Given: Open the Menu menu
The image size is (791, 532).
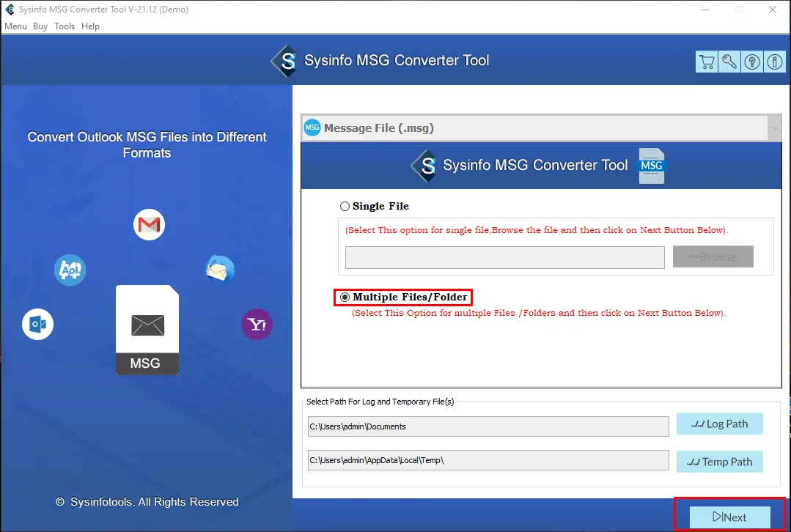Looking at the screenshot, I should tap(15, 26).
